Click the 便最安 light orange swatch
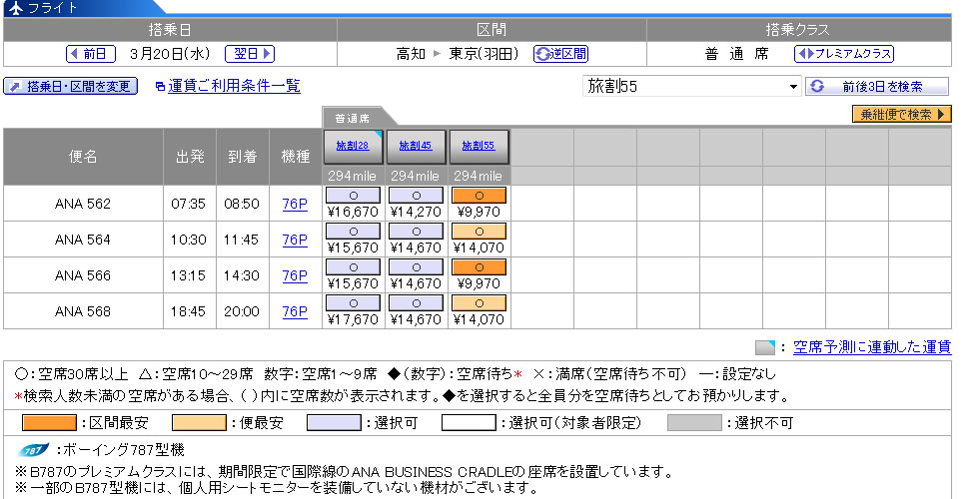 [x=200, y=423]
